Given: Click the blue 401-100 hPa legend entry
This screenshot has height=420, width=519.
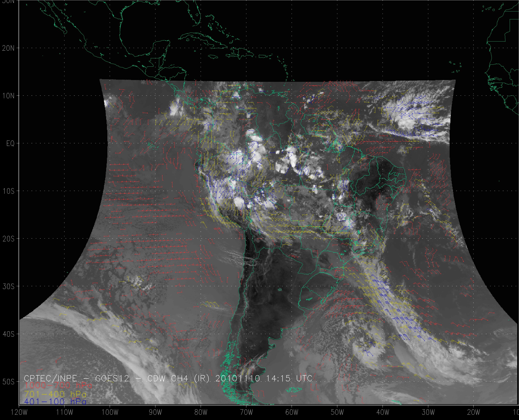Looking at the screenshot, I should (55, 401).
